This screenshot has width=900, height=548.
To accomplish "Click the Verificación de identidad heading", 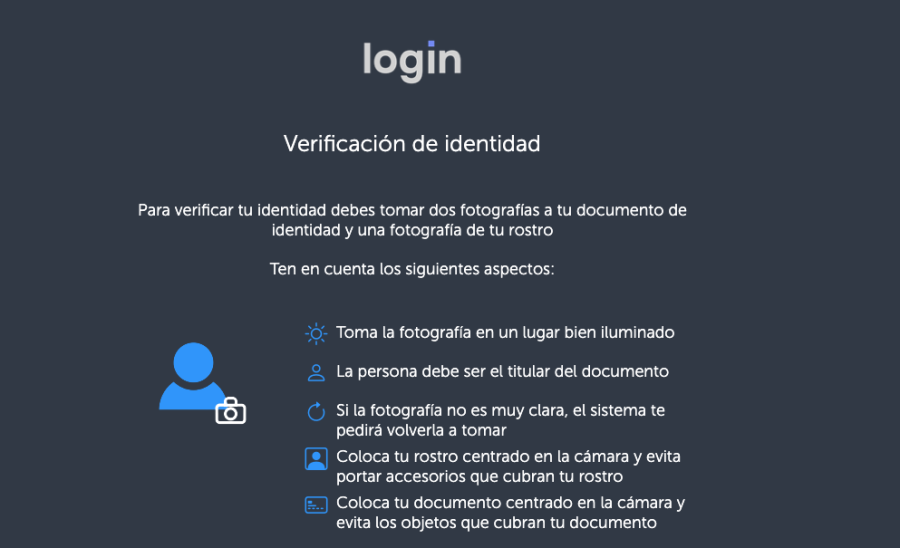I will point(412,143).
